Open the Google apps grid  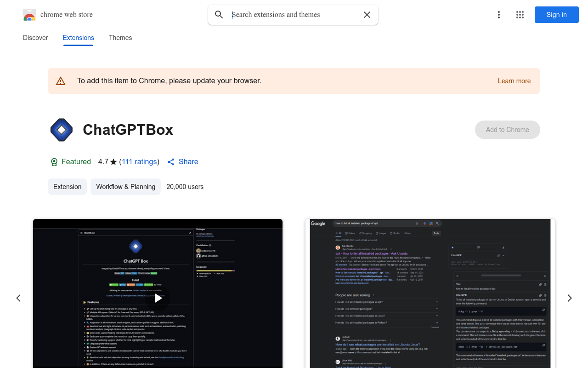520,15
